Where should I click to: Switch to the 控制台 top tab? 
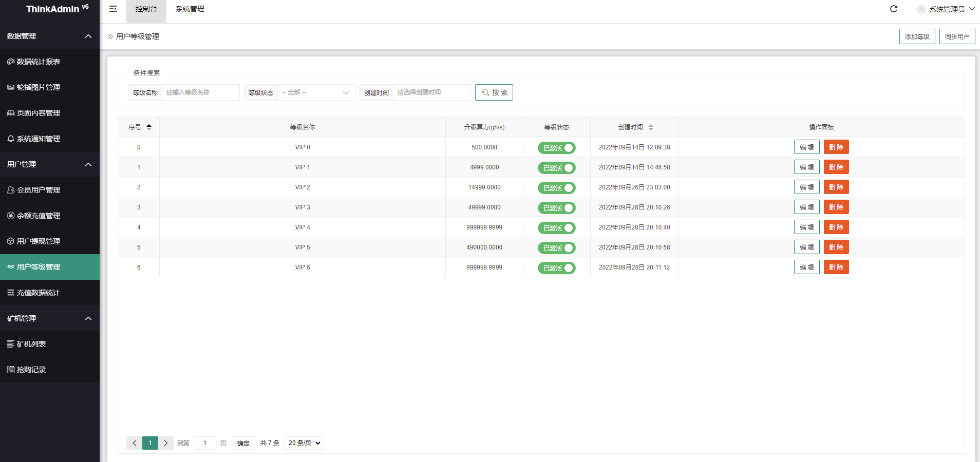tap(146, 9)
